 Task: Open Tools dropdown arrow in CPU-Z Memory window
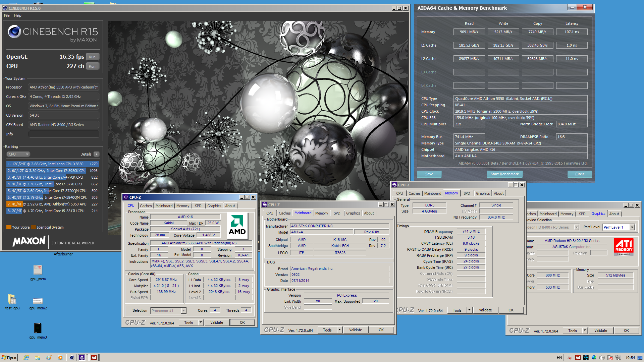click(469, 310)
